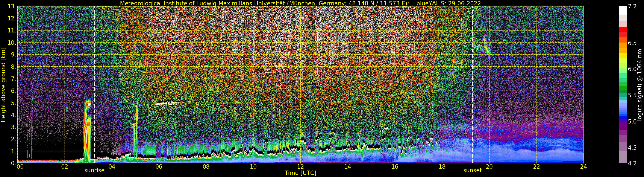Click the height-axis tick label '7.'
Screen dimensions: 644x177
(13, 79)
